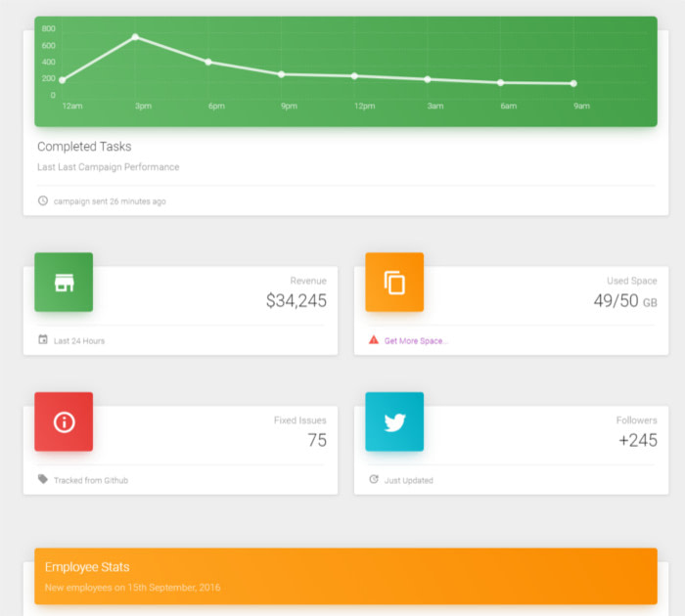This screenshot has height=616, width=685.
Task: Select the 12am chart data point
Action: coord(63,80)
